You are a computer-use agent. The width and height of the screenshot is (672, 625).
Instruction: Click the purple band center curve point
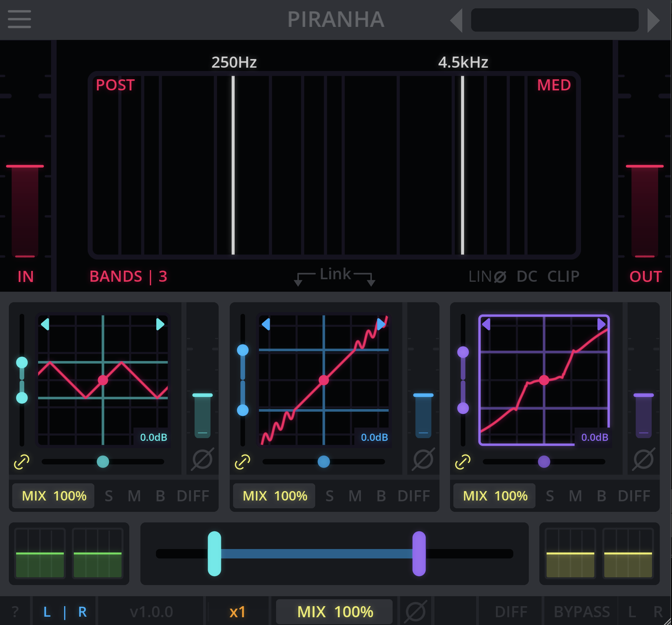pyautogui.click(x=544, y=380)
